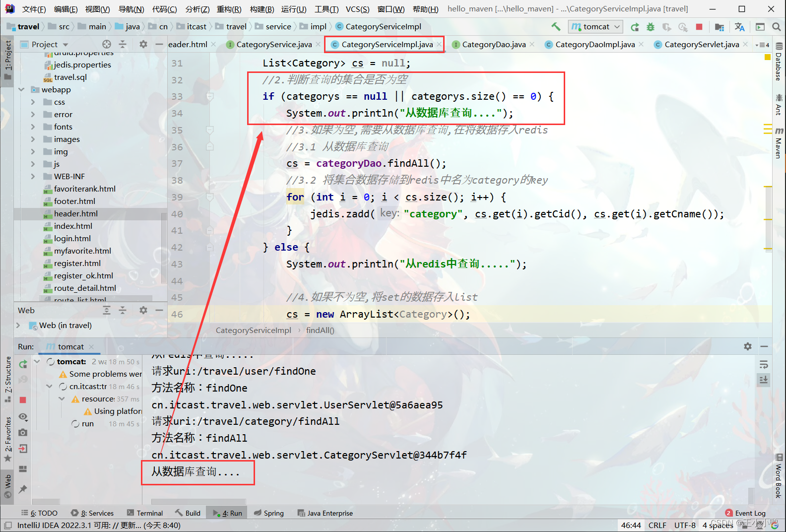The height and width of the screenshot is (532, 786).
Task: Collapse all nodes in the Project panel
Action: click(x=123, y=44)
